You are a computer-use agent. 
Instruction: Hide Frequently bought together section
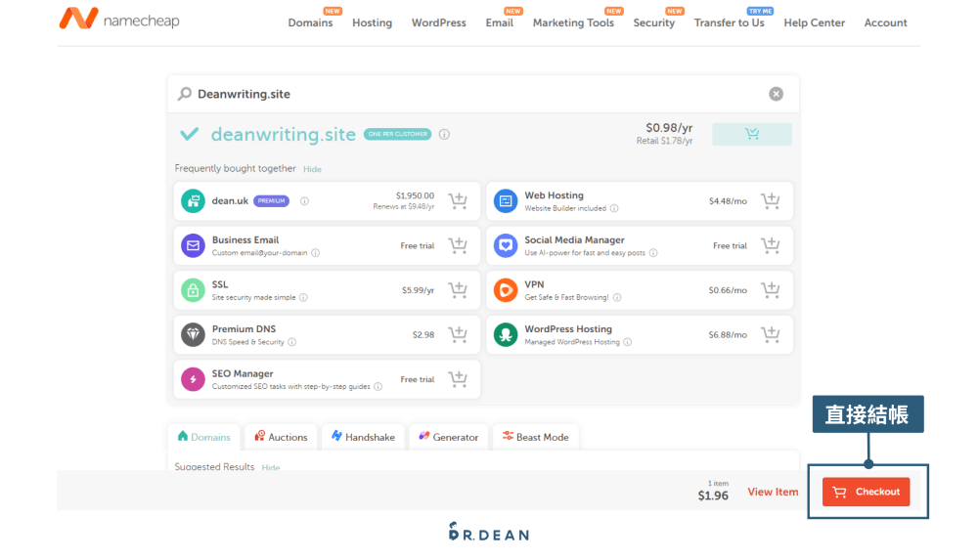312,169
